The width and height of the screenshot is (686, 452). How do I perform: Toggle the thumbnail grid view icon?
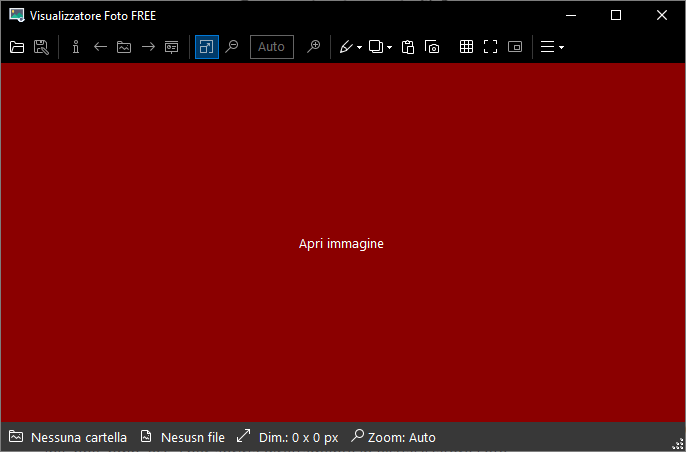[x=466, y=47]
